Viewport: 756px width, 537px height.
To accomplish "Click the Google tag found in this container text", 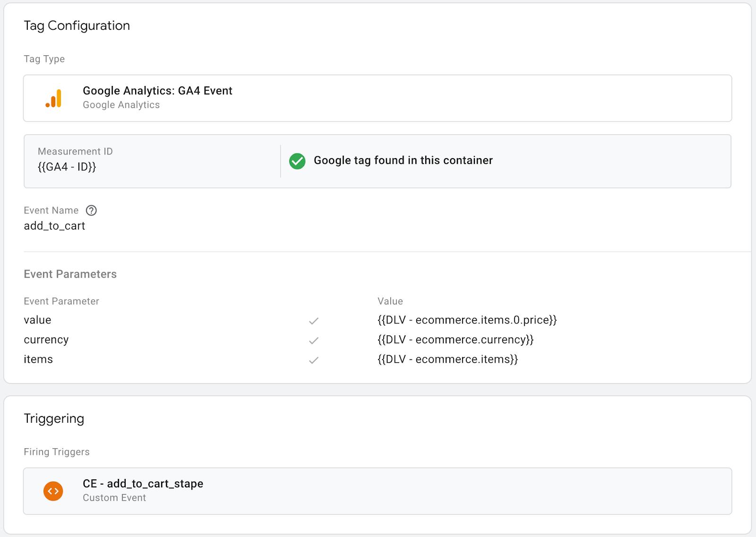I will tap(404, 161).
